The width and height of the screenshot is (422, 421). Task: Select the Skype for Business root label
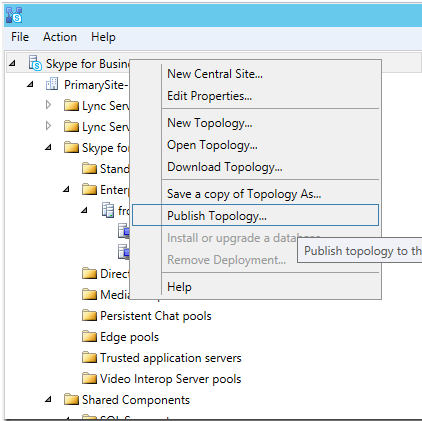87,63
